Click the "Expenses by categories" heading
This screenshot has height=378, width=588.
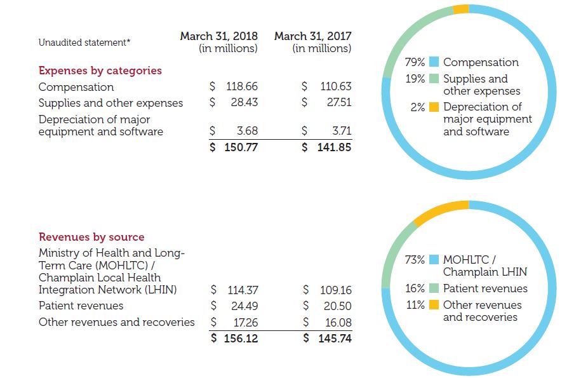[100, 71]
